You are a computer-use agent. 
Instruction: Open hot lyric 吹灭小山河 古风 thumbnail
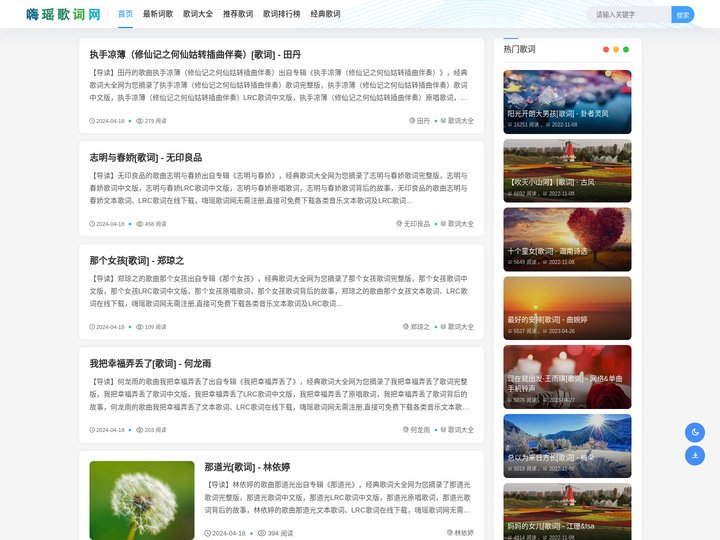coord(567,171)
